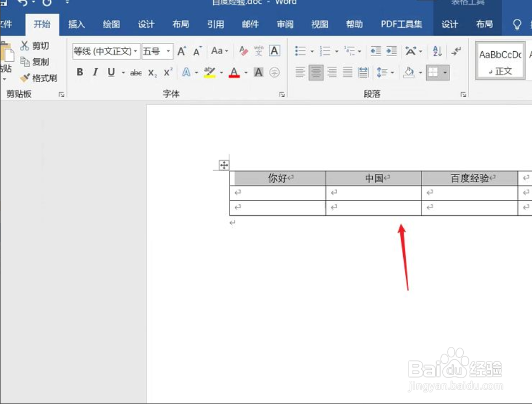532x404 pixels.
Task: Switch to the 审阅 ribbon tab
Action: (285, 24)
